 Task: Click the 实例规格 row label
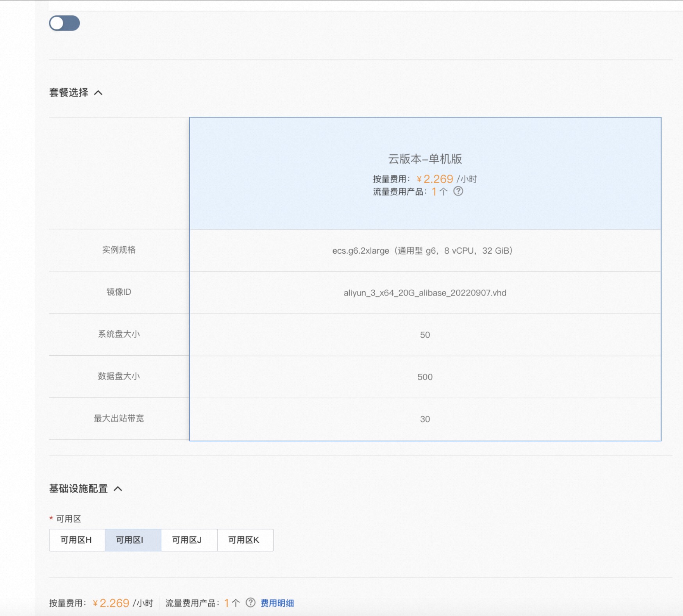click(x=119, y=250)
